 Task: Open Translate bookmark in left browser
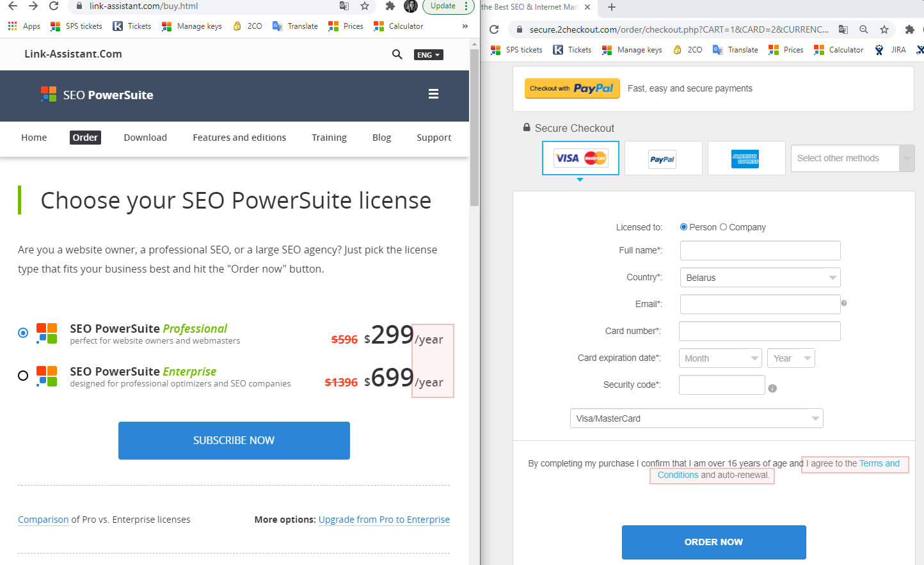click(295, 26)
